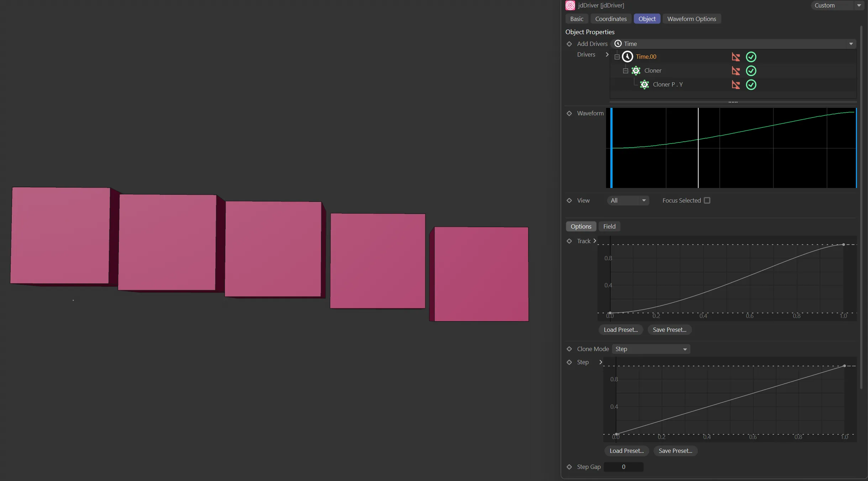Image resolution: width=868 pixels, height=481 pixels.
Task: Click the Waveform keyframe diamond
Action: [x=569, y=113]
